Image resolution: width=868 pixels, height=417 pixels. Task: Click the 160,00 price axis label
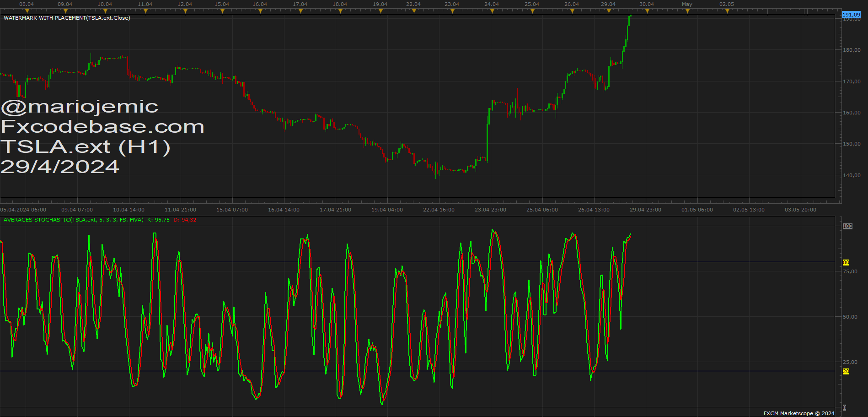tap(852, 113)
